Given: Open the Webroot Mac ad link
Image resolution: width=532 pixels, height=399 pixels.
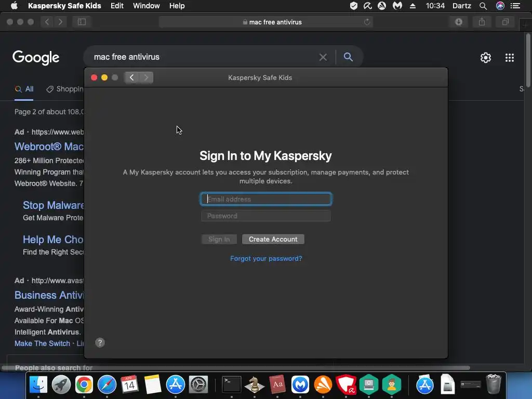Looking at the screenshot, I should (x=49, y=147).
